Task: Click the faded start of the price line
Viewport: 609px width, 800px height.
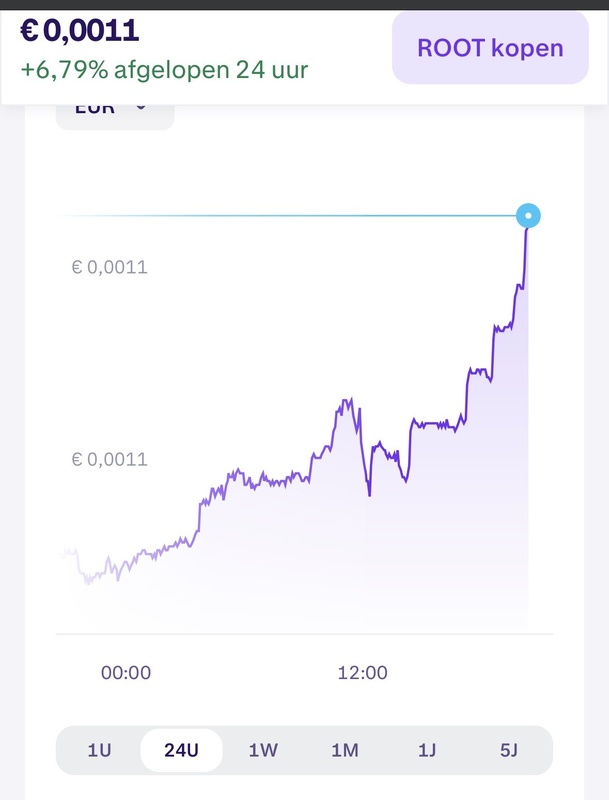Action: click(x=68, y=553)
